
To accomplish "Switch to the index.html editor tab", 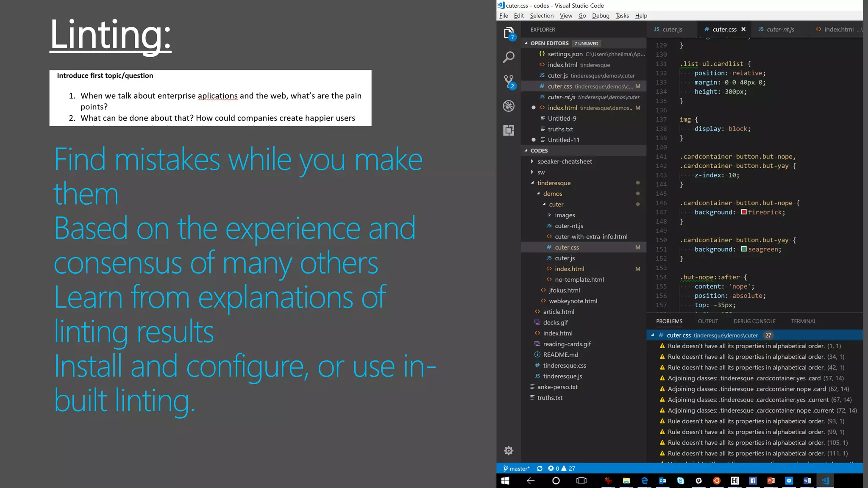I will [837, 29].
